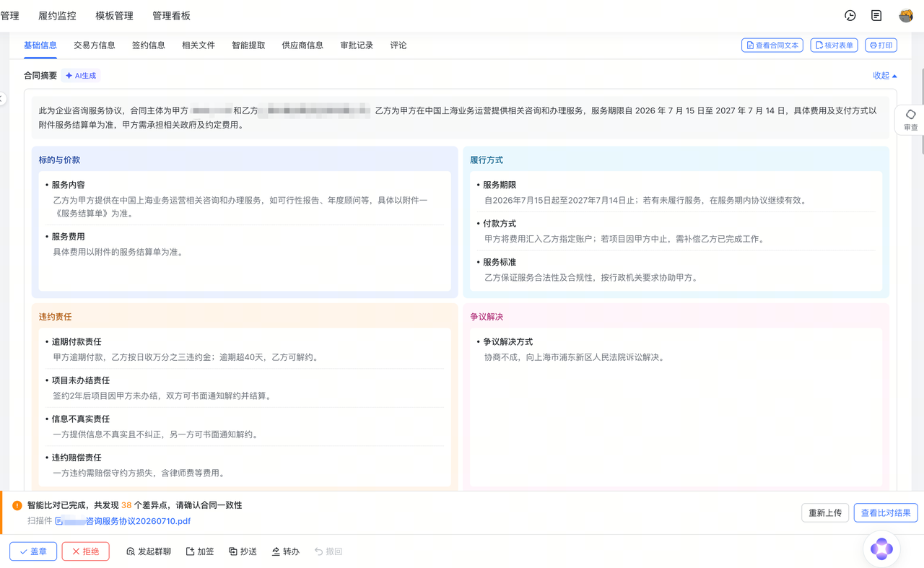Expand the left sidebar collapse arrow

(2, 99)
